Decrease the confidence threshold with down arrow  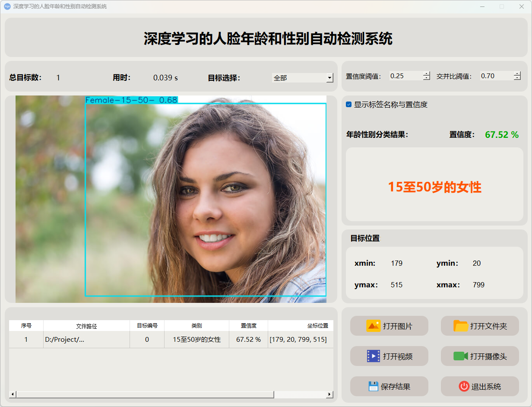coord(427,78)
